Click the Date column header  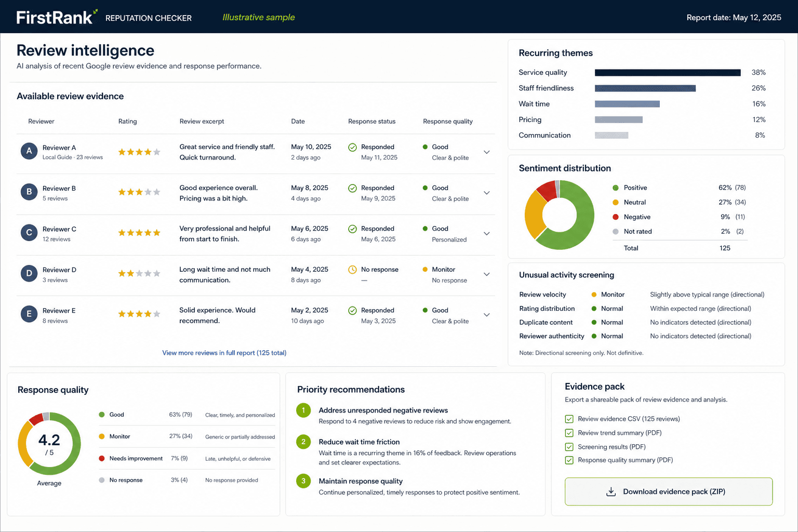click(298, 122)
